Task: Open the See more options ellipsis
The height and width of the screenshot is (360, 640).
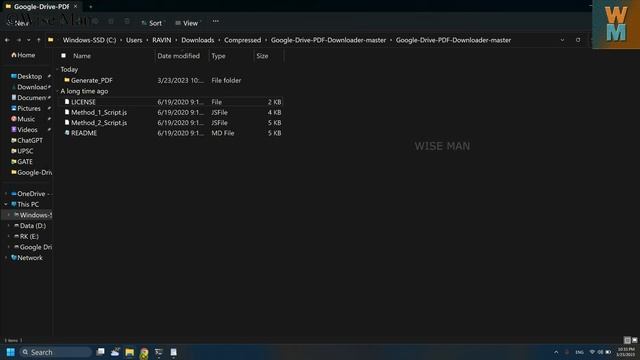Action: point(216,21)
